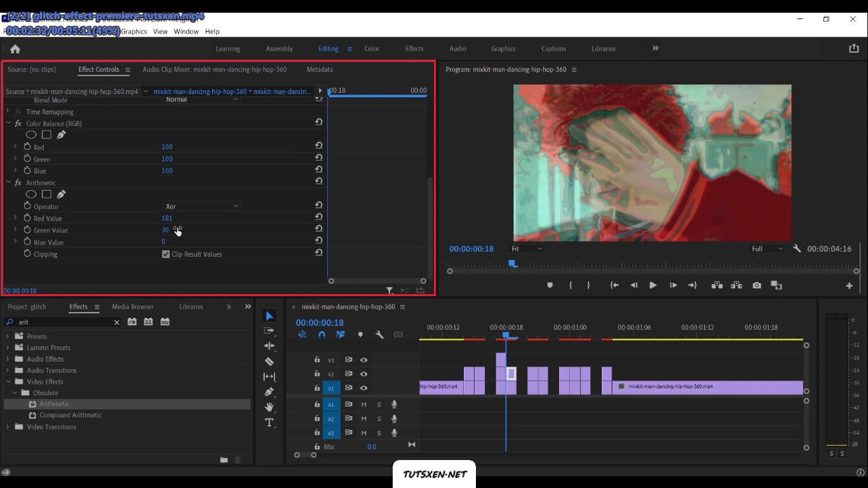Add marker in timeline panel
The height and width of the screenshot is (488, 868).
coord(360,334)
